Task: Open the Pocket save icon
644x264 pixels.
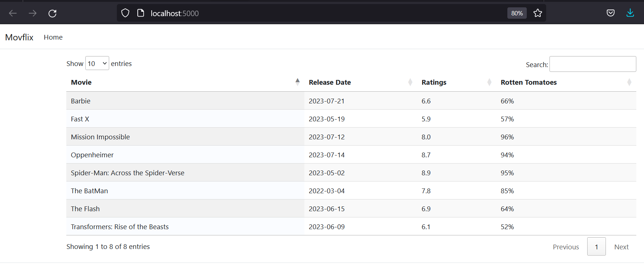Action: [610, 13]
